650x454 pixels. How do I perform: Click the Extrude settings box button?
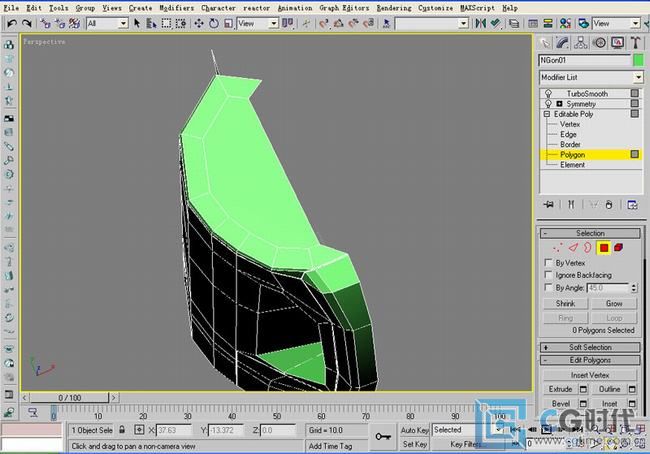[583, 389]
